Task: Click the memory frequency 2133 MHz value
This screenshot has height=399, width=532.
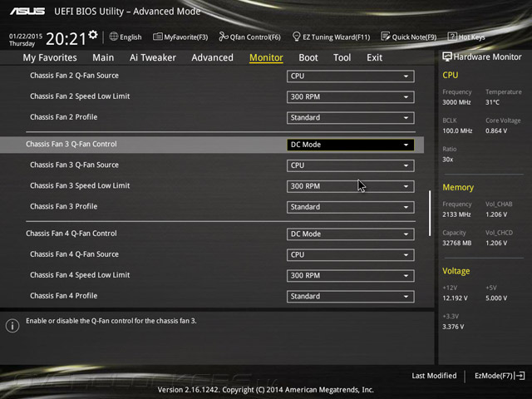Action: [x=456, y=214]
